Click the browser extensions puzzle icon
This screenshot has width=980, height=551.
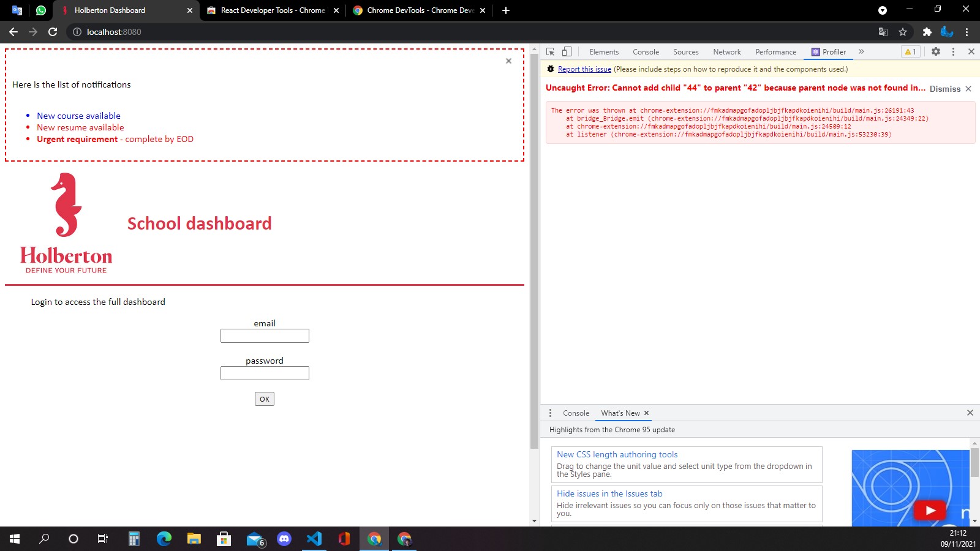[927, 31]
